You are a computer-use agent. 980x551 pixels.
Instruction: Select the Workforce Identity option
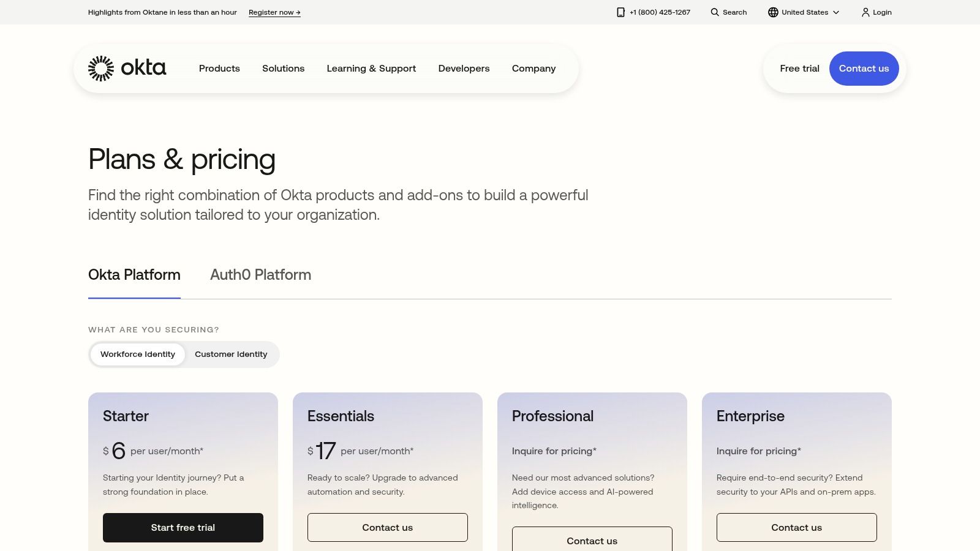click(137, 354)
